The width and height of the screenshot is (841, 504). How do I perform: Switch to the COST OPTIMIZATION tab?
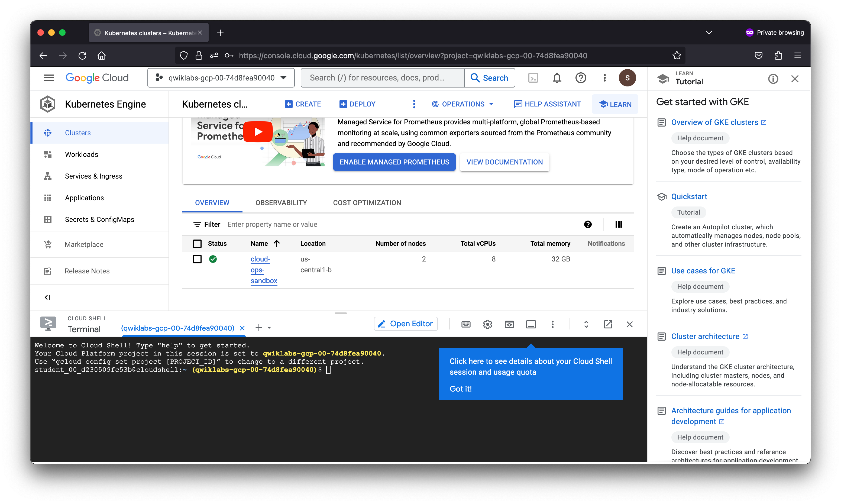coord(367,203)
